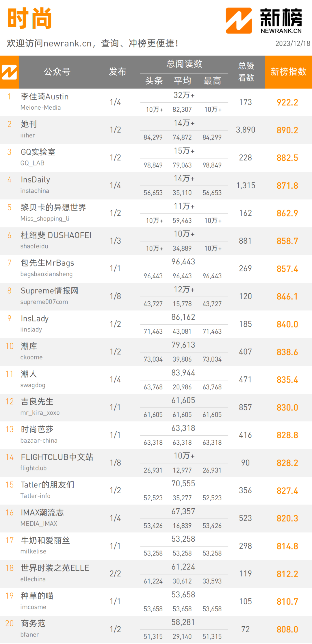Select the 总阅读数 column header
The image size is (312, 644).
pyautogui.click(x=184, y=64)
